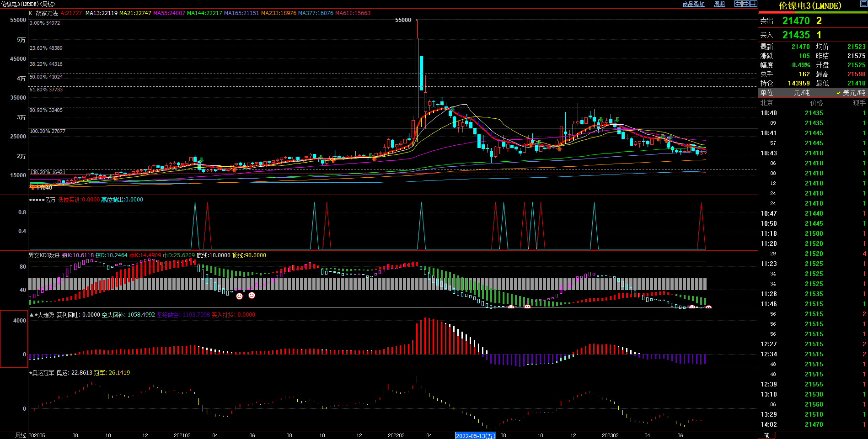Viewport: 868px width, 439px height.
Task: Open the 商品叠加 overlay link
Action: tap(693, 4)
